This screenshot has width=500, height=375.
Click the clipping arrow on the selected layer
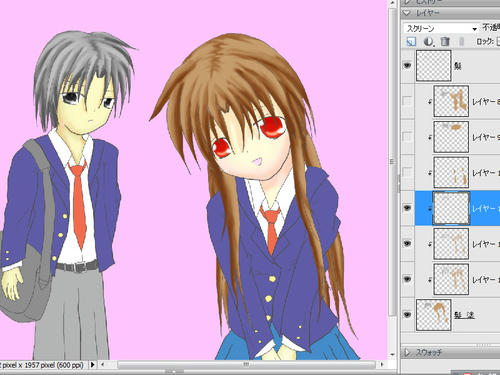pos(430,208)
